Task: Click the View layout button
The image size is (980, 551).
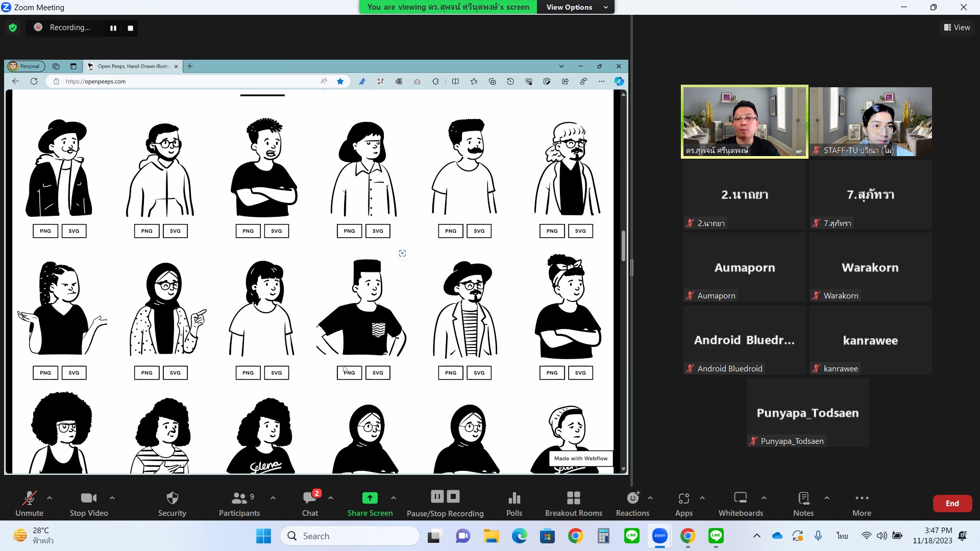Action: [957, 28]
